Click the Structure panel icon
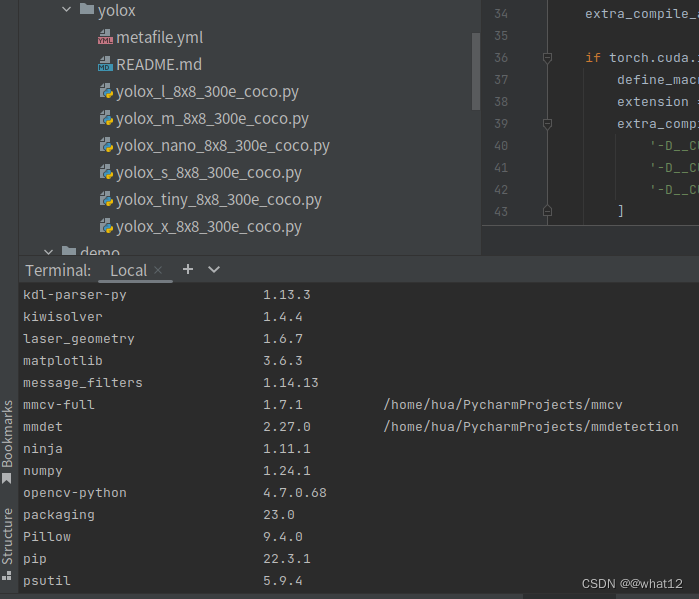Viewport: 699px width, 599px height. [7, 575]
